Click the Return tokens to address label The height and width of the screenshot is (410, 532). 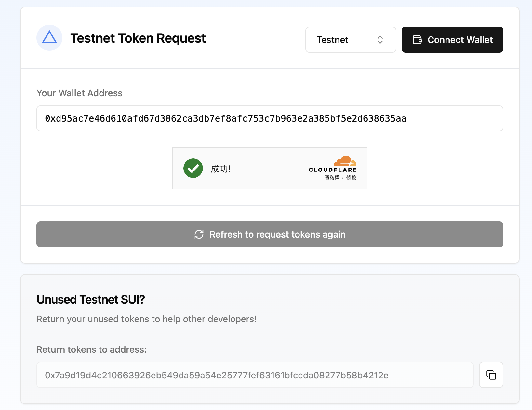(x=92, y=349)
